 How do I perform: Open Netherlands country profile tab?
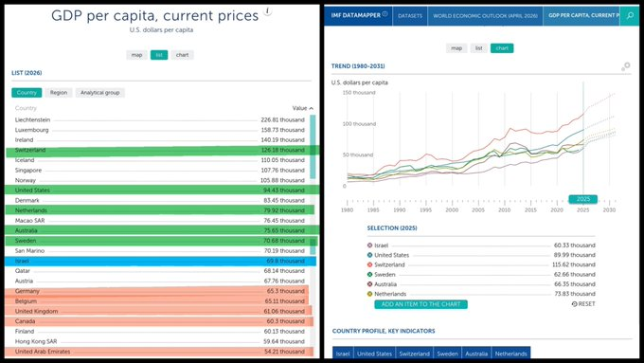click(x=510, y=354)
